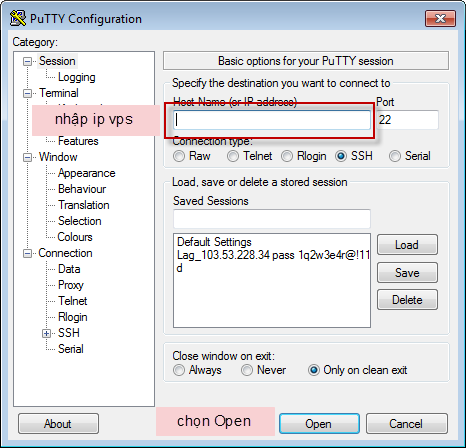Open Translation settings

83,205
